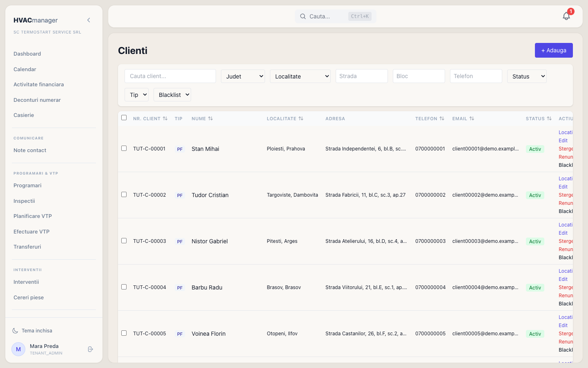Click the Telefon filter field
This screenshot has height=368, width=588.
476,76
